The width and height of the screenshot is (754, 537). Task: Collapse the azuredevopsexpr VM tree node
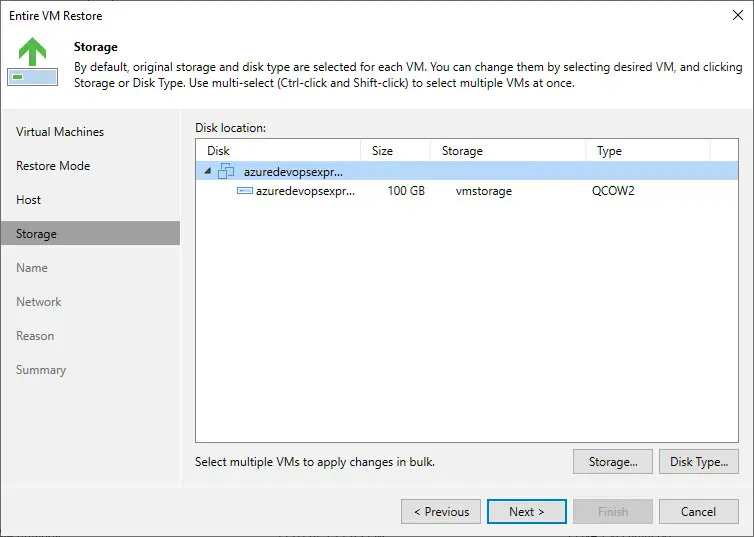[x=207, y=171]
